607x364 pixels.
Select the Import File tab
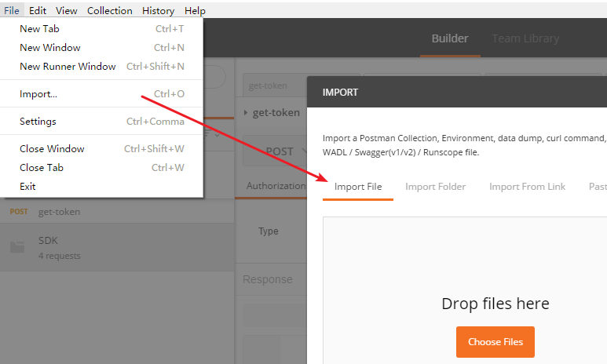click(x=358, y=187)
